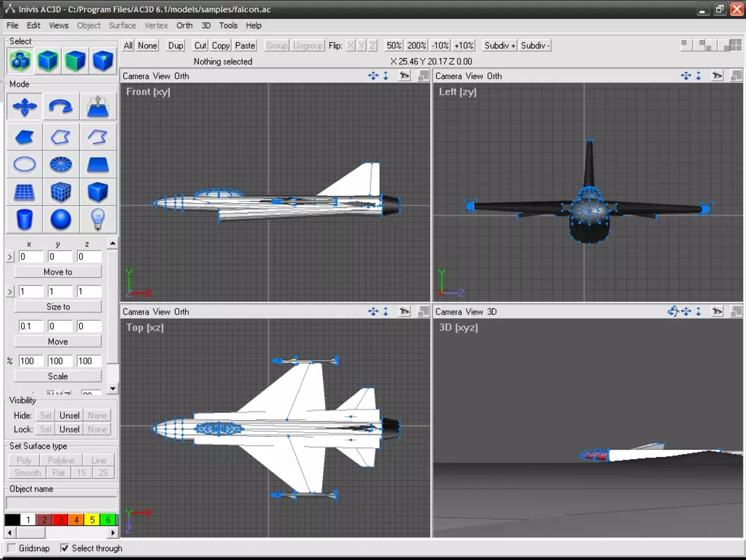
Task: Click the Dup toolbar button
Action: click(176, 45)
